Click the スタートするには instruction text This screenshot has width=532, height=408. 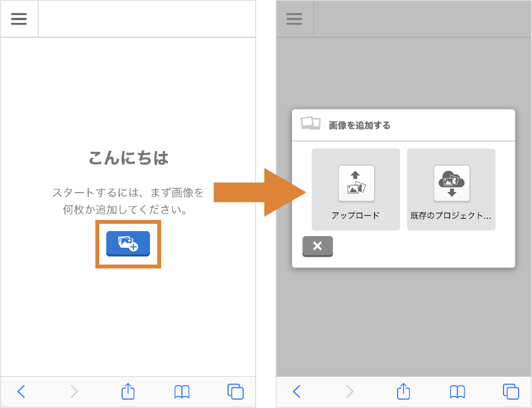[x=128, y=201]
